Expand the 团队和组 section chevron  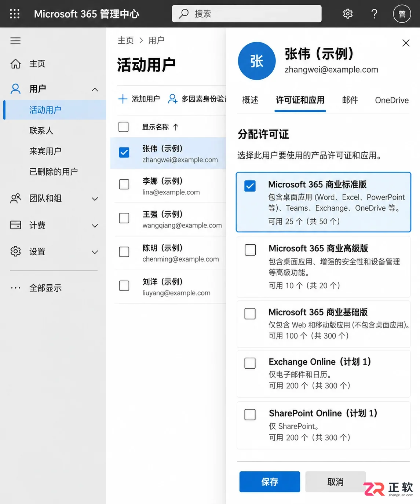95,199
